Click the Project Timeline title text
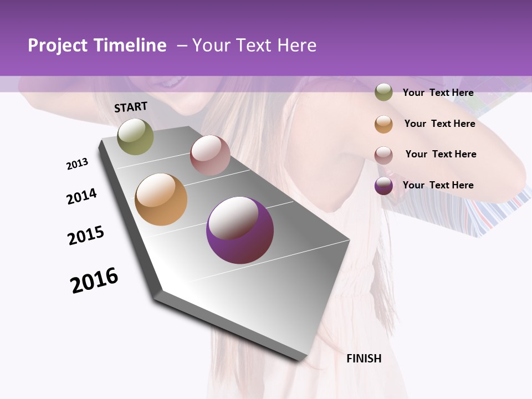Image resolution: width=532 pixels, height=399 pixels. 98,44
